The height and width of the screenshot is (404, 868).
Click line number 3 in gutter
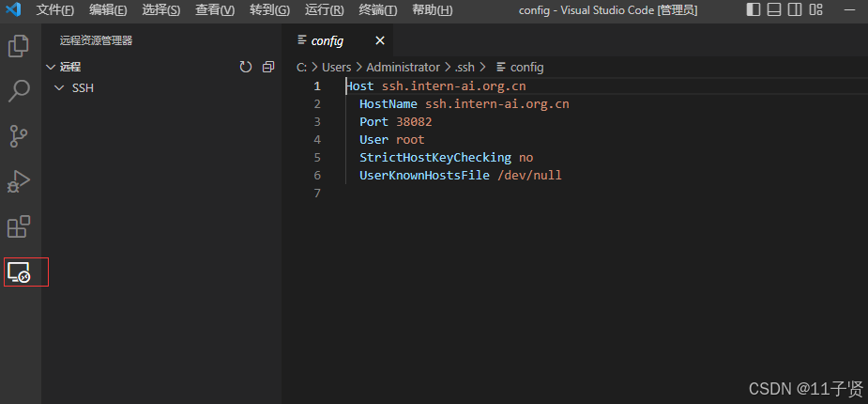tap(317, 122)
